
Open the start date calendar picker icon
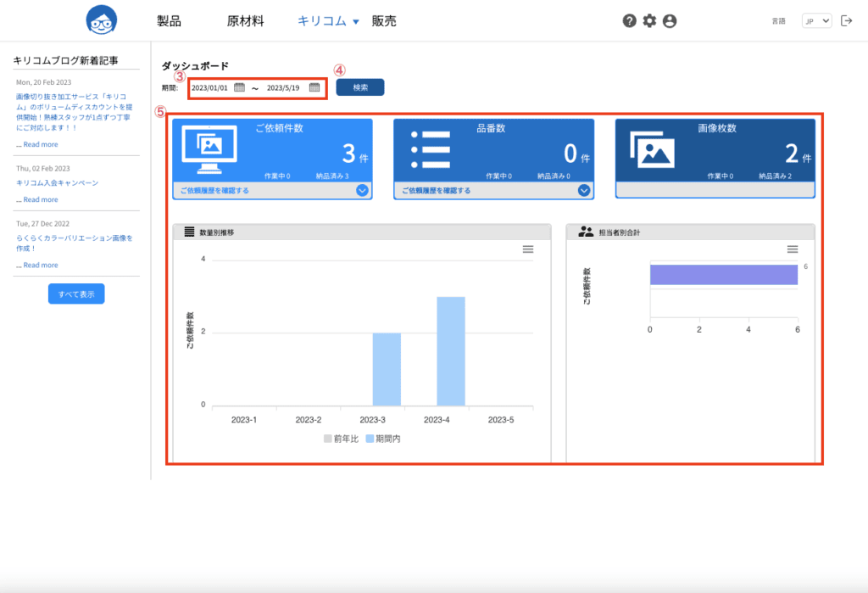(x=239, y=87)
